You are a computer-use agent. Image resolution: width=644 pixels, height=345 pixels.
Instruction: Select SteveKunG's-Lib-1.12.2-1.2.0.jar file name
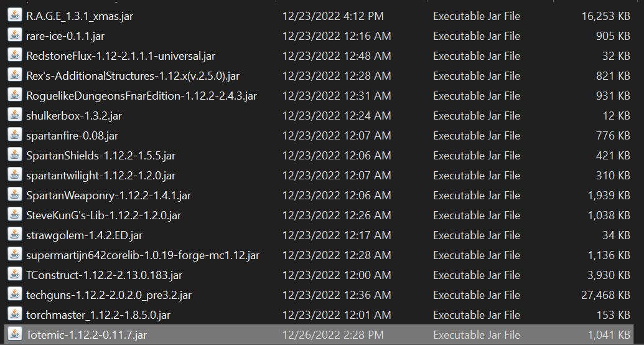103,215
